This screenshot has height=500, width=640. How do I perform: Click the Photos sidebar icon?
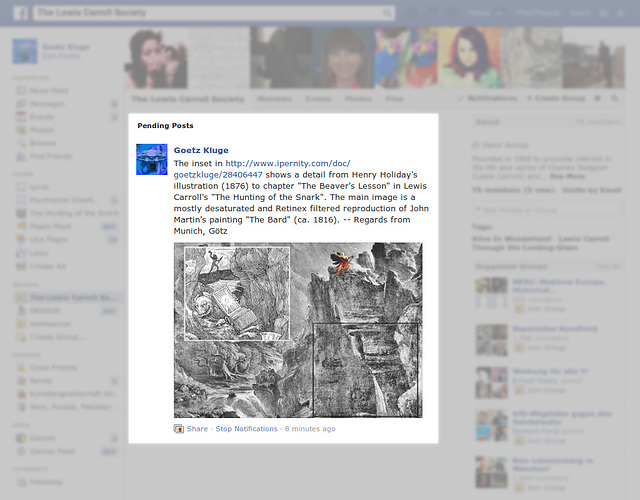click(x=21, y=130)
